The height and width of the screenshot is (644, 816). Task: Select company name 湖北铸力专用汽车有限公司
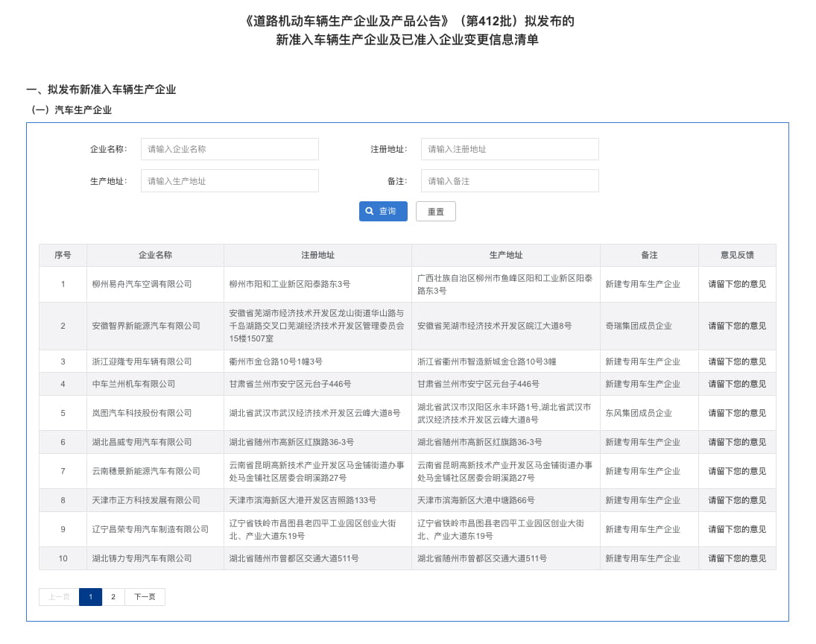tap(142, 558)
